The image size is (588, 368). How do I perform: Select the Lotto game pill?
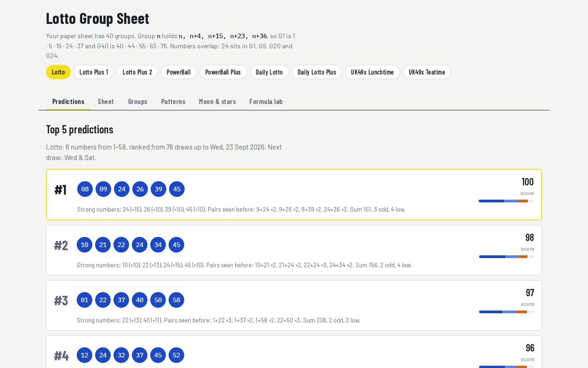point(58,72)
